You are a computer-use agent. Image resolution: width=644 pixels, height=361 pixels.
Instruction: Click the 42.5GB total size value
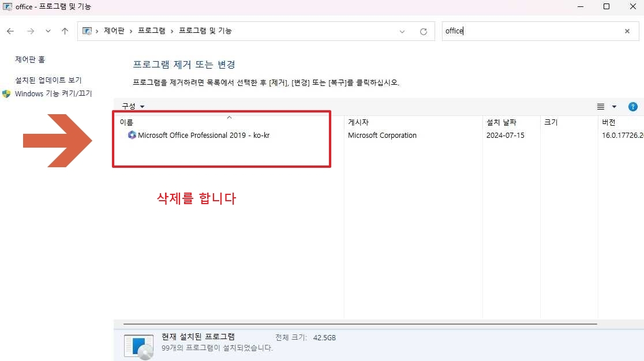[x=324, y=337]
